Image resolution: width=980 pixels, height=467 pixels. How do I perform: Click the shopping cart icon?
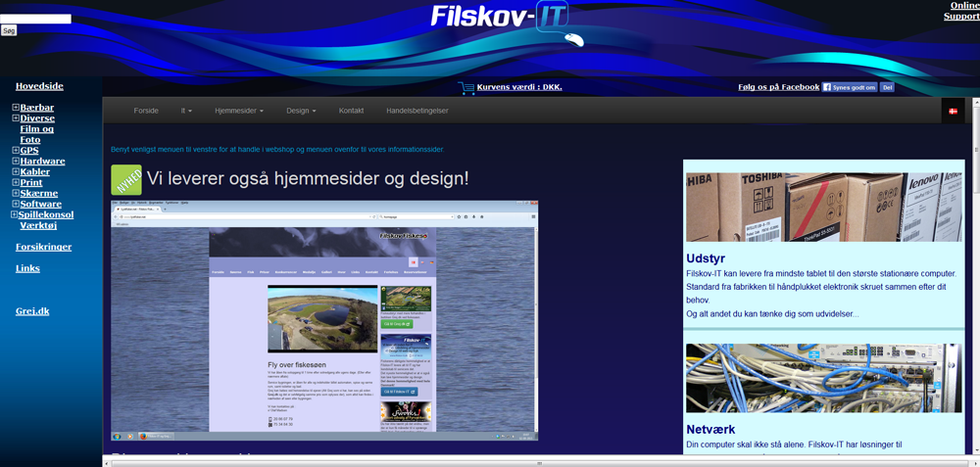click(x=466, y=88)
